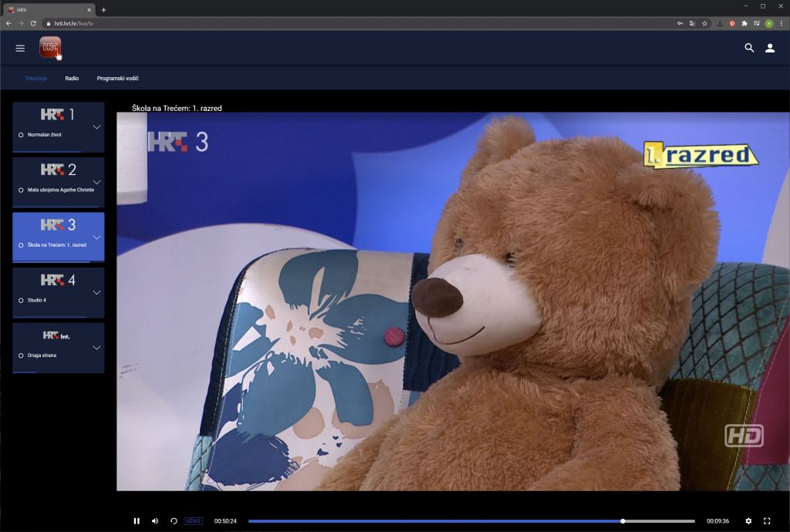Screen dimensions: 790x532
Task: Select the Druga strana radio button
Action: tap(21, 355)
